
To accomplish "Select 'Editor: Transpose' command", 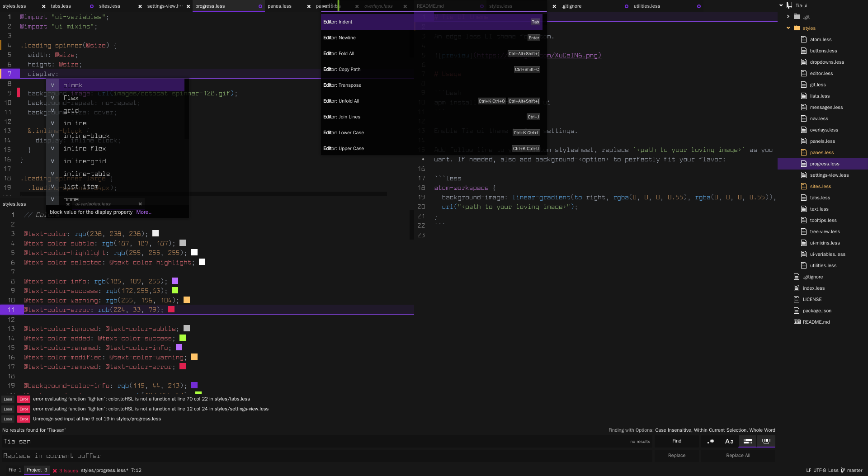I will click(431, 85).
